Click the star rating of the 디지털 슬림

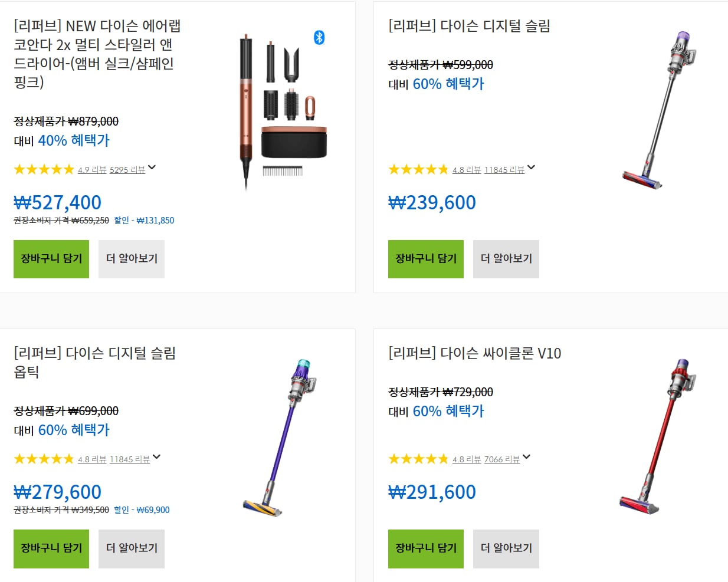pos(419,170)
